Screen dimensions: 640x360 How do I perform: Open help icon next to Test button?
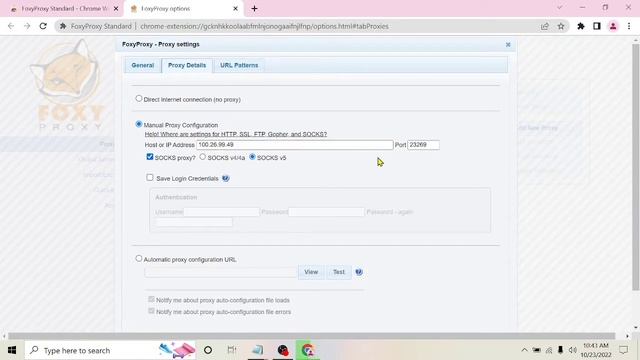pos(359,272)
